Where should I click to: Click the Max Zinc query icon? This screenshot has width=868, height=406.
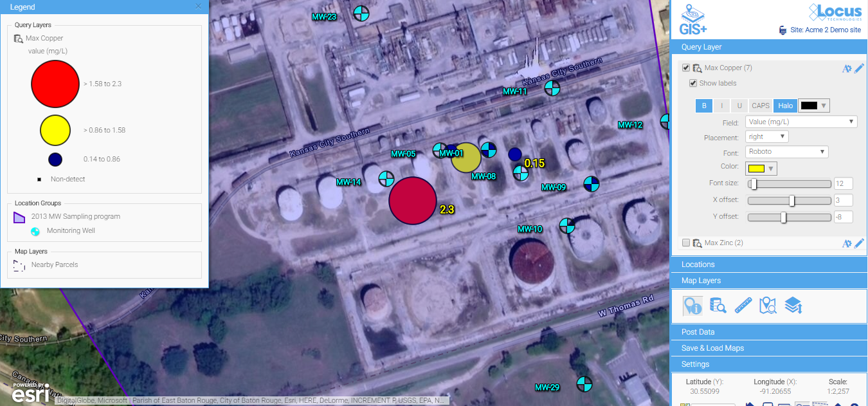(x=697, y=243)
